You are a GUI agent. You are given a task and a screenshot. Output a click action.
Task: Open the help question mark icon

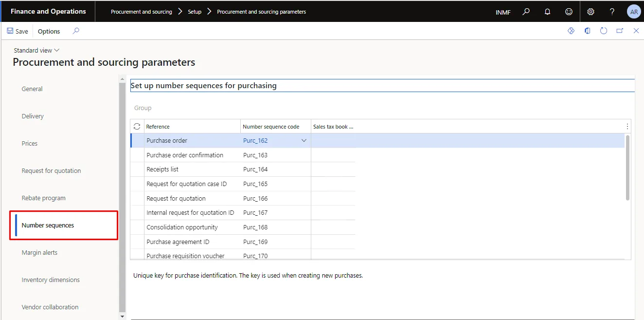click(x=612, y=12)
